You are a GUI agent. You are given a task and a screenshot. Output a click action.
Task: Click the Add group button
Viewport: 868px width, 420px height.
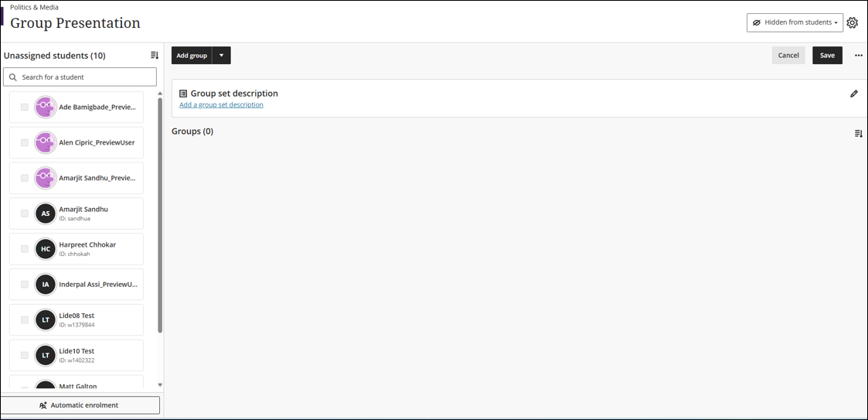[192, 56]
